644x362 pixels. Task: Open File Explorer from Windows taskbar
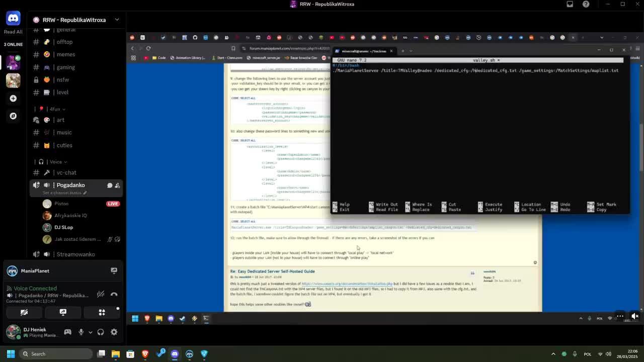point(116,354)
